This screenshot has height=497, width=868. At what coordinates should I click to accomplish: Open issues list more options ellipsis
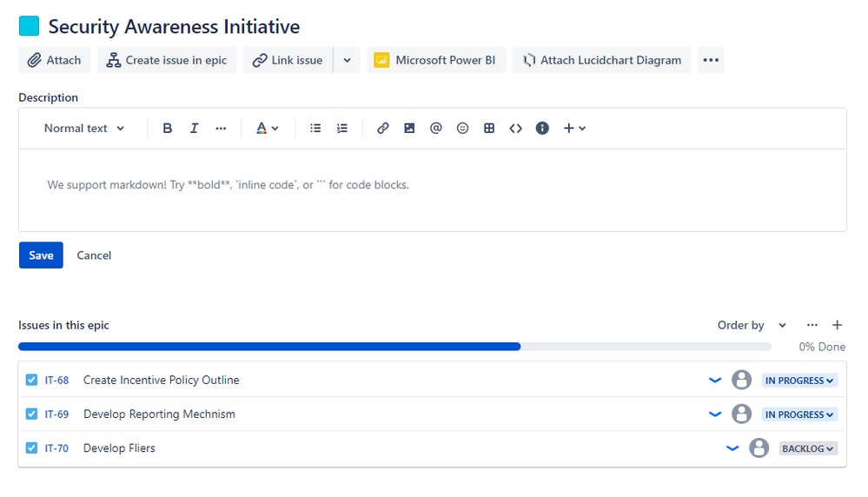tap(812, 325)
